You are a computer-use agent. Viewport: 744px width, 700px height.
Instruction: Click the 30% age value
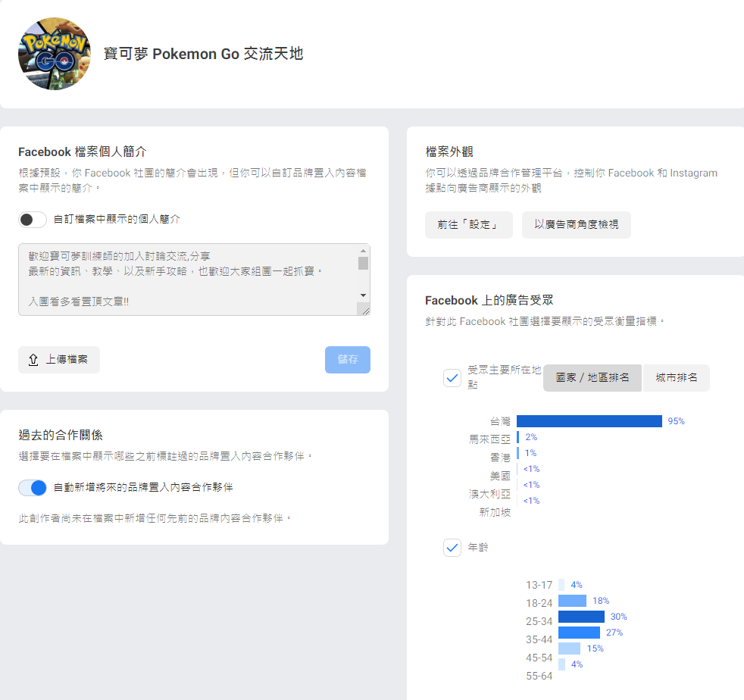point(619,617)
